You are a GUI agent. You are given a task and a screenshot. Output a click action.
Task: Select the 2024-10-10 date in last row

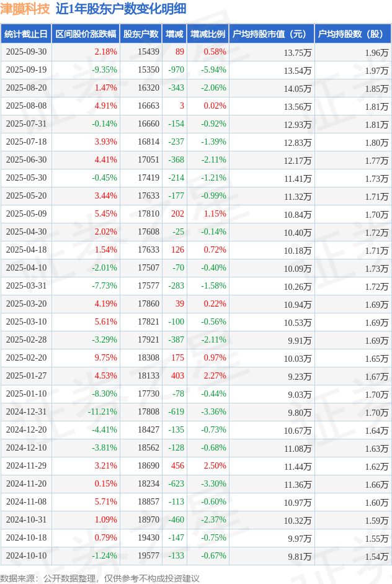pos(26,556)
